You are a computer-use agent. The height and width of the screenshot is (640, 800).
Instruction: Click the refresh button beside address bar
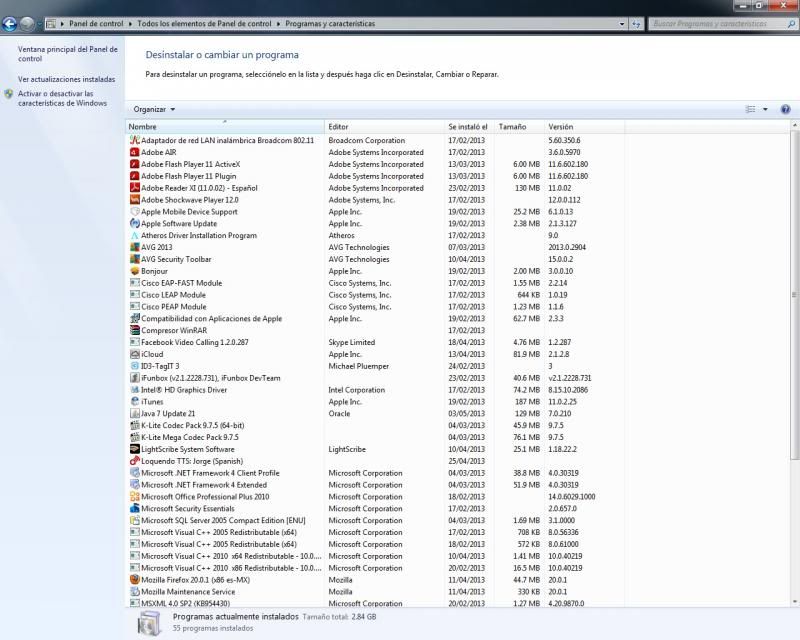coord(636,23)
